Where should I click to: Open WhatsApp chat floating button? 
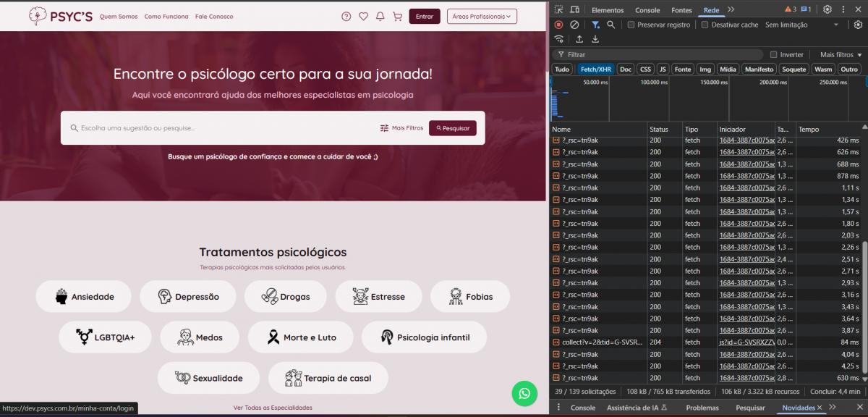pos(524,394)
